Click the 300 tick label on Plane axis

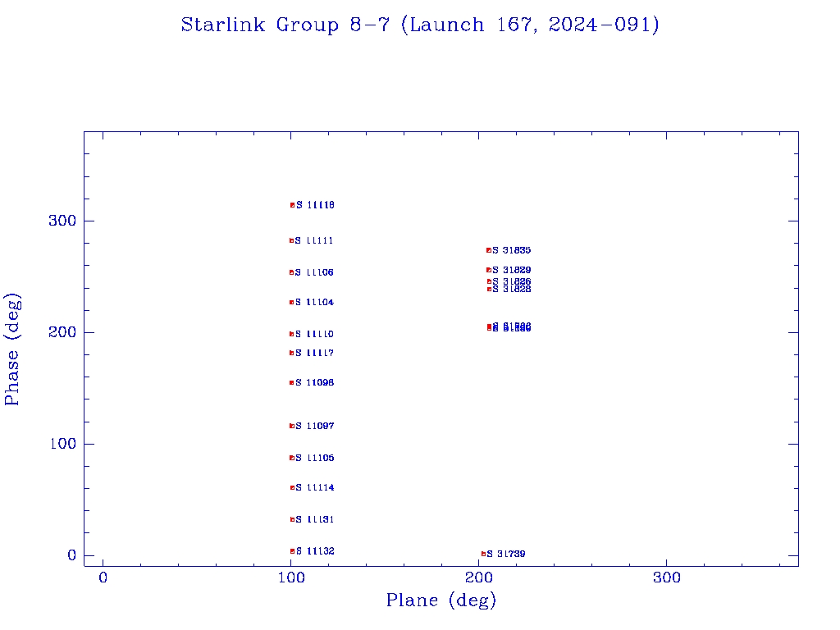click(667, 577)
